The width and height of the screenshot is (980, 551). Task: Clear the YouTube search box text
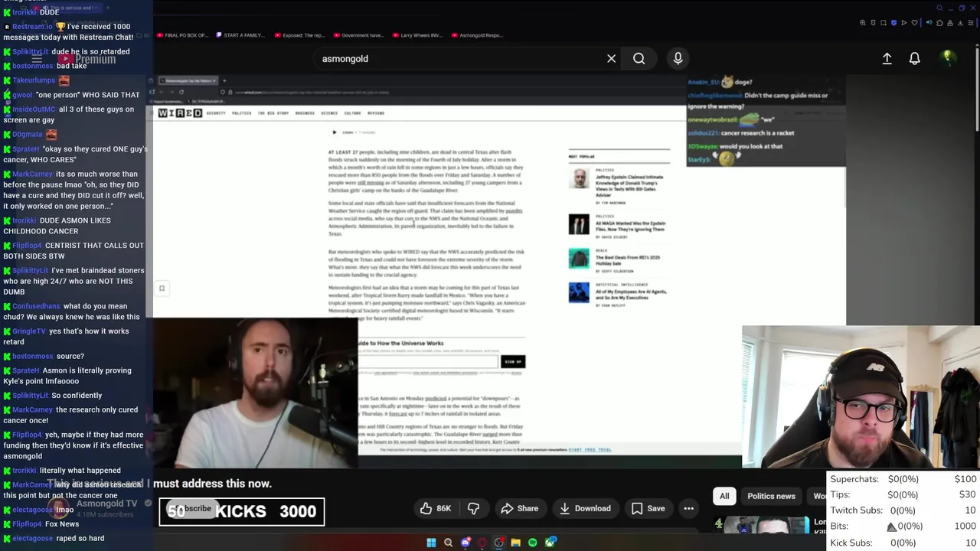(611, 59)
